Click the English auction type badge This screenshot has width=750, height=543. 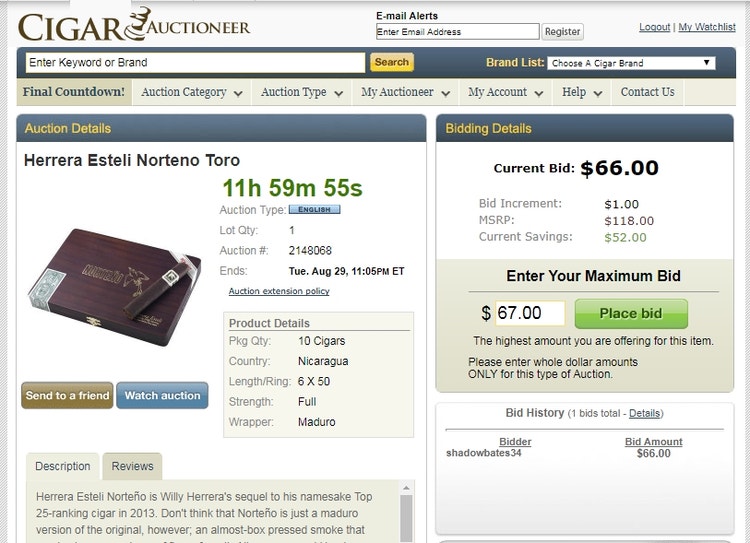tap(314, 210)
